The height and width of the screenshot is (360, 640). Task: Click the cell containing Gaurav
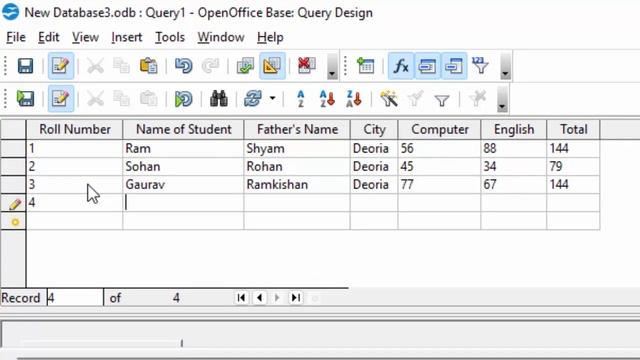[x=183, y=184]
